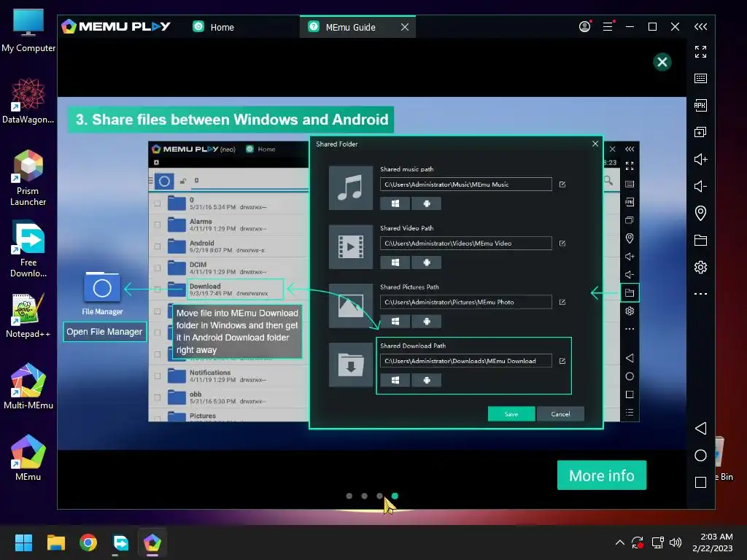
Task: Open the hamburger menu in MEmu title bar
Action: (x=608, y=27)
